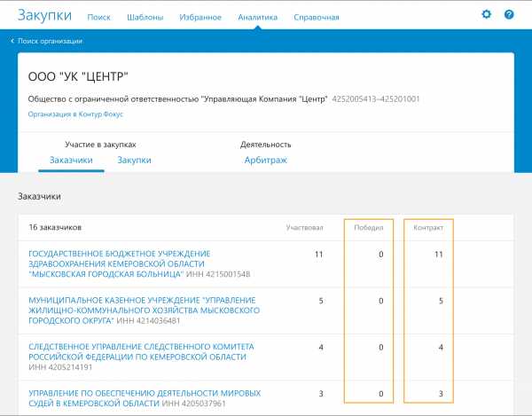Open the Арбитраж tab

(x=265, y=160)
